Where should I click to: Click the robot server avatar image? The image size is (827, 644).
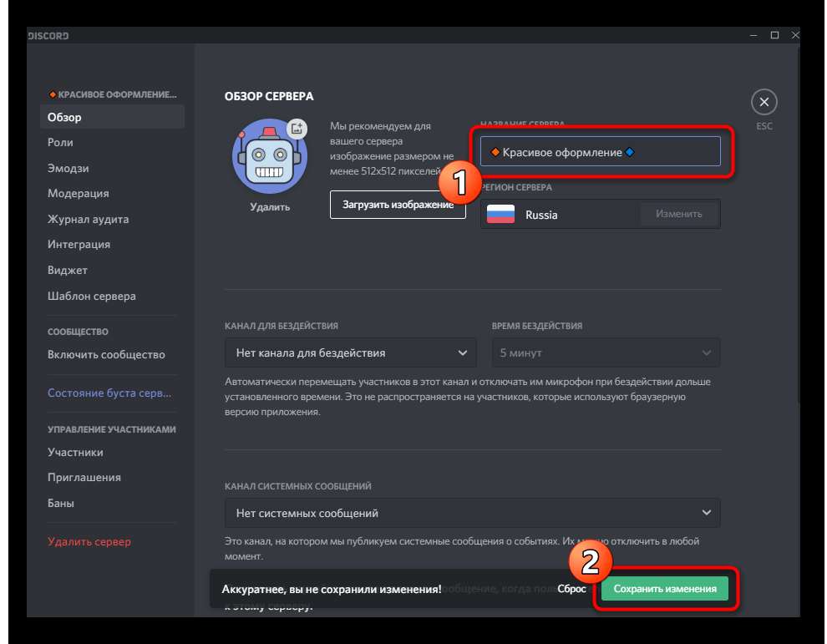269,157
